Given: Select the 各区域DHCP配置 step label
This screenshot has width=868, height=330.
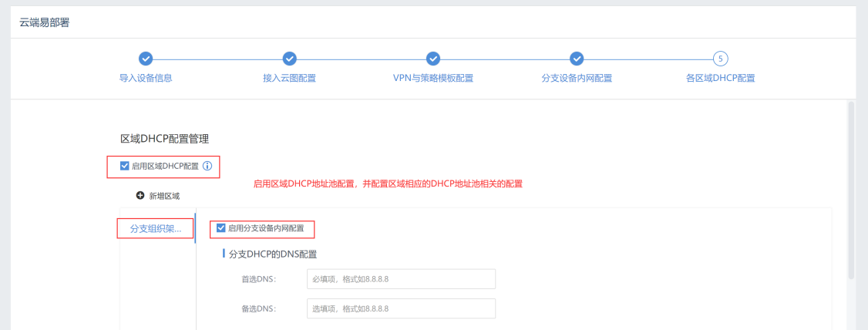Looking at the screenshot, I should (x=721, y=78).
